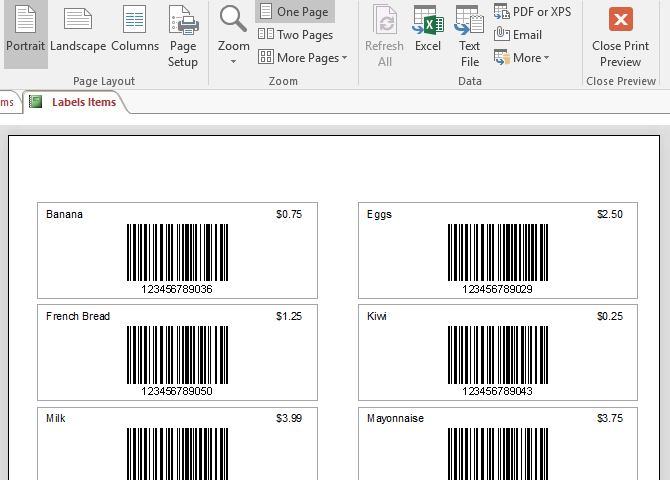Send report via Email
The width and height of the screenshot is (670, 480).
coord(518,35)
